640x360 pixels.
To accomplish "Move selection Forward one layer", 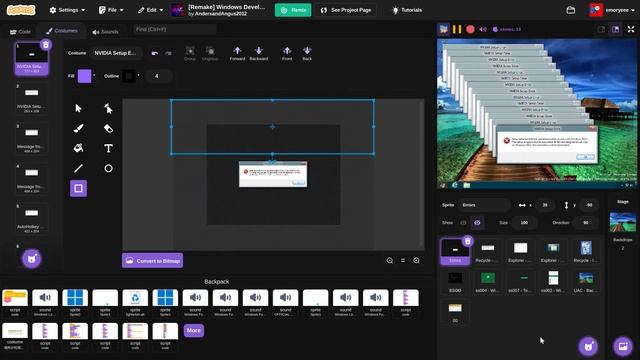I will 237,53.
